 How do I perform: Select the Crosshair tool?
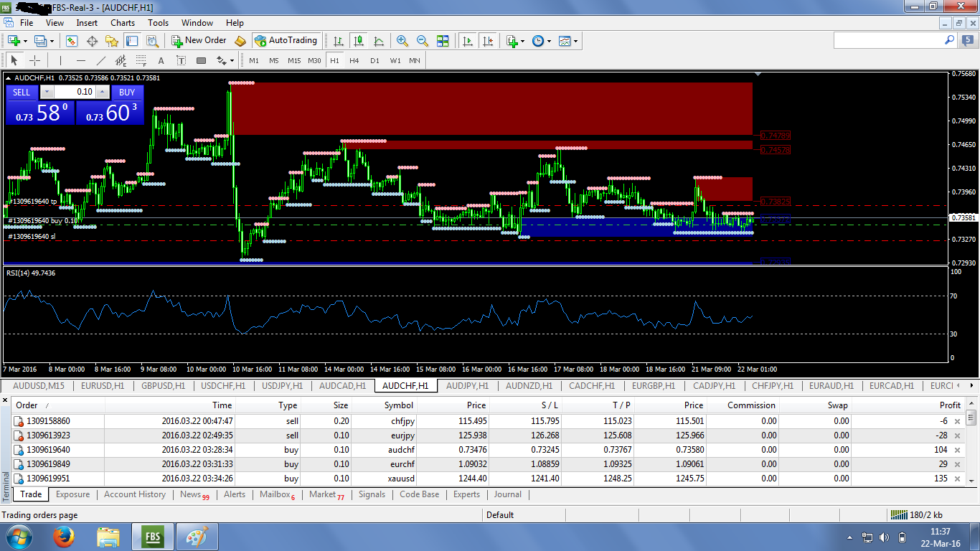click(x=34, y=60)
